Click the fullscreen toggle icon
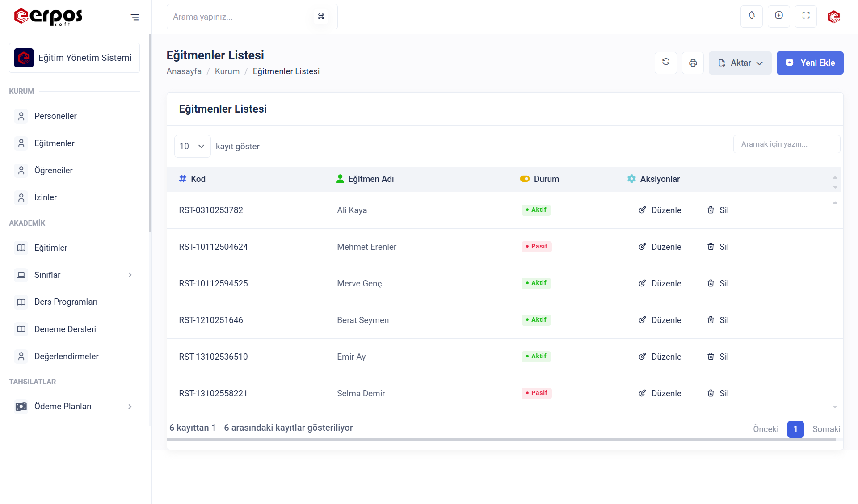Image resolution: width=858 pixels, height=504 pixels. pyautogui.click(x=806, y=16)
